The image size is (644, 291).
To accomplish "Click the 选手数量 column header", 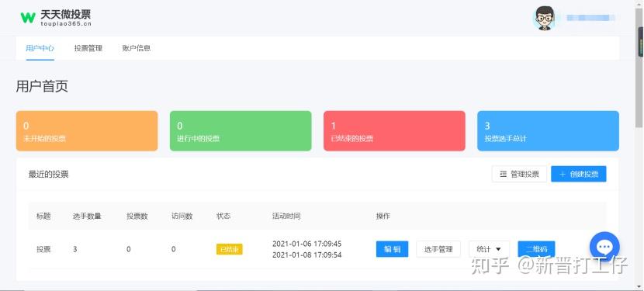I will pyautogui.click(x=87, y=216).
